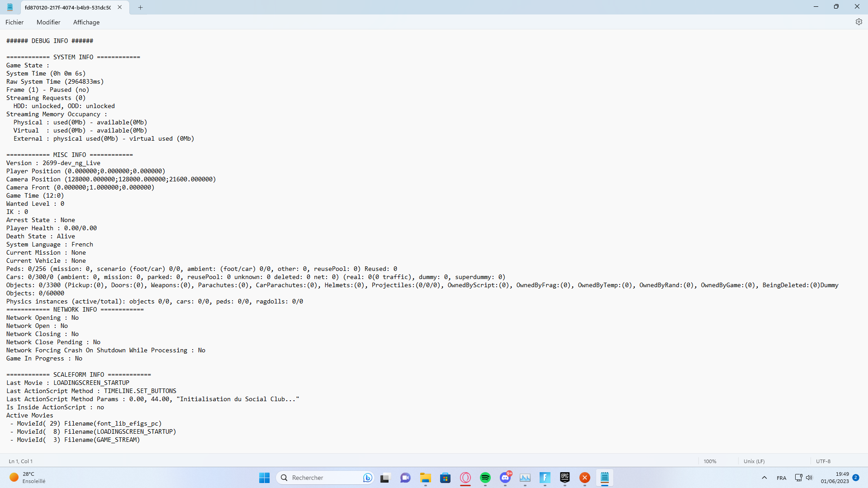
Task: Launch Spotify from the taskbar
Action: [485, 478]
